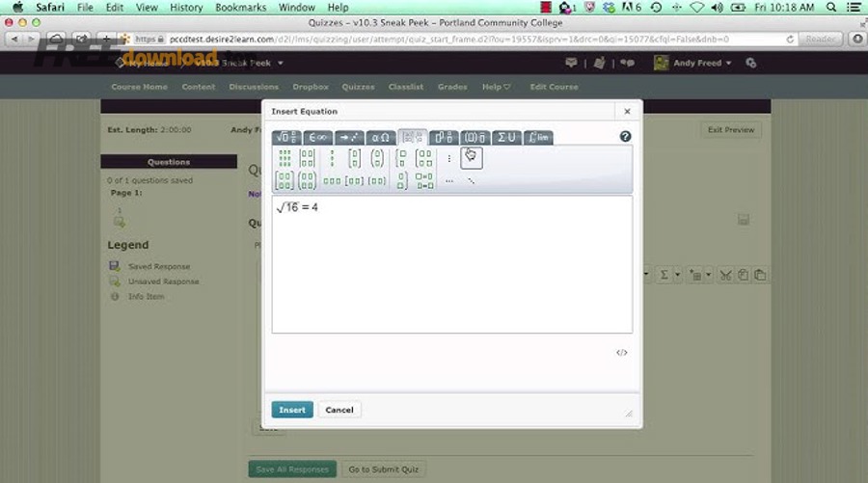The width and height of the screenshot is (868, 483).
Task: Insert left-brace piecewise column template
Action: tap(401, 158)
